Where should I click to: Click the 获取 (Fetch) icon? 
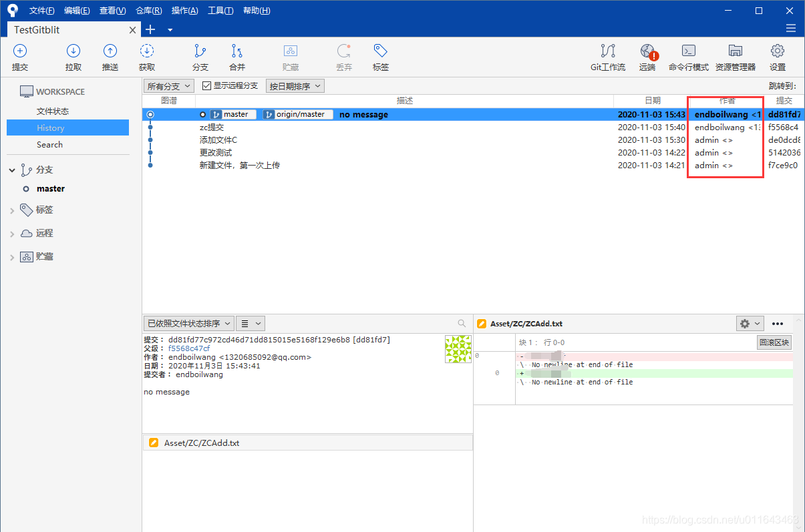click(146, 57)
